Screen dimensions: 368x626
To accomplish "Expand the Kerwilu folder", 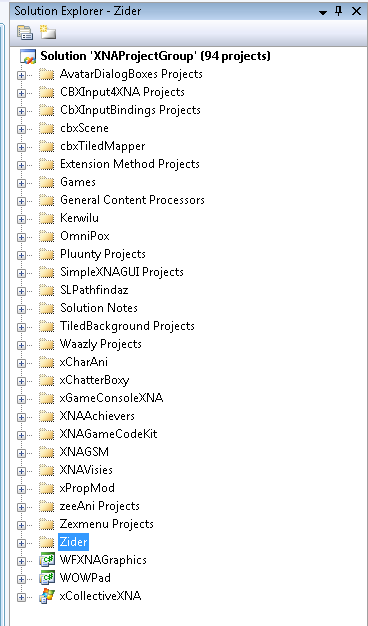I will coord(21,219).
